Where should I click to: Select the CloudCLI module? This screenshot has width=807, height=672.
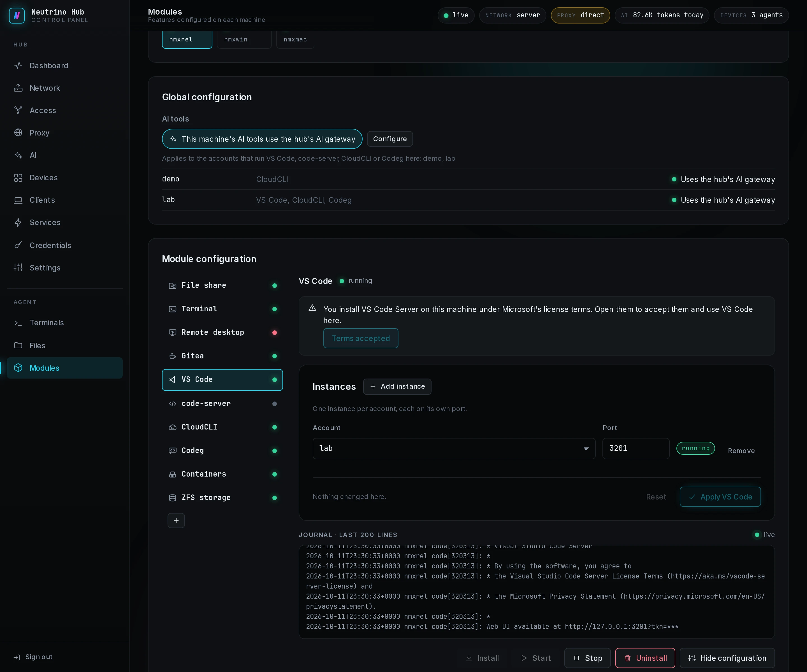click(x=222, y=427)
